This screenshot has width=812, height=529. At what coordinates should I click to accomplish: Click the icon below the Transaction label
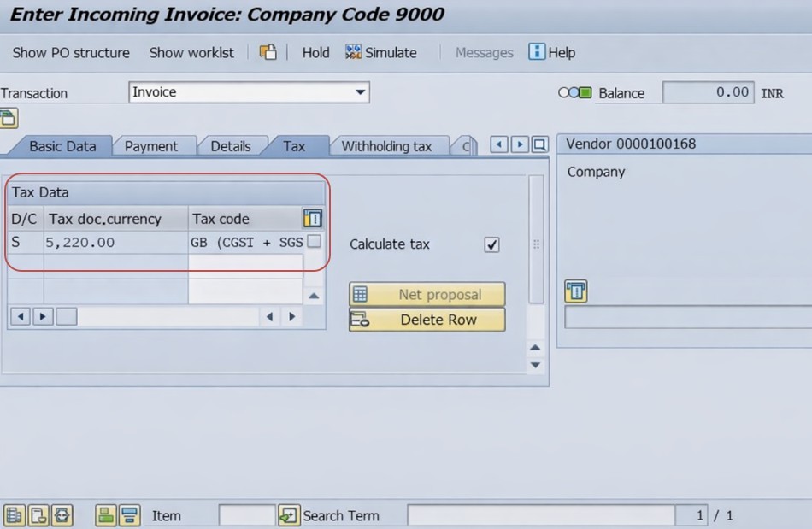click(9, 118)
